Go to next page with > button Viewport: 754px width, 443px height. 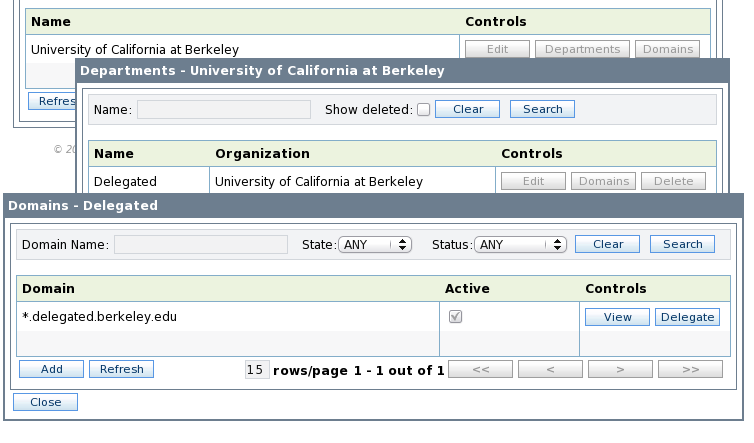point(620,369)
